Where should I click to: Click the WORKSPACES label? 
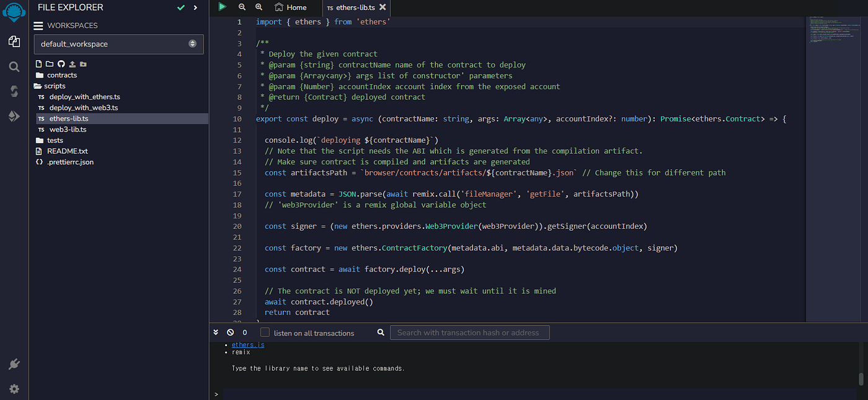pyautogui.click(x=73, y=25)
